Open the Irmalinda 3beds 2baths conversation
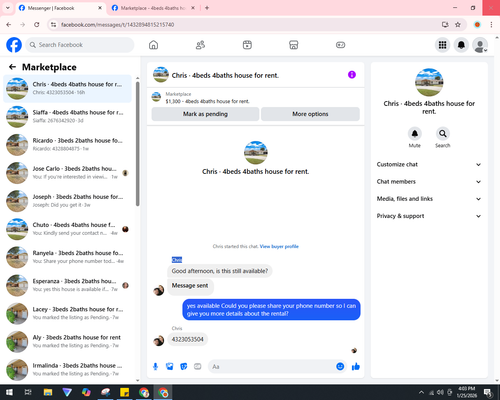500x400 pixels. (x=67, y=369)
